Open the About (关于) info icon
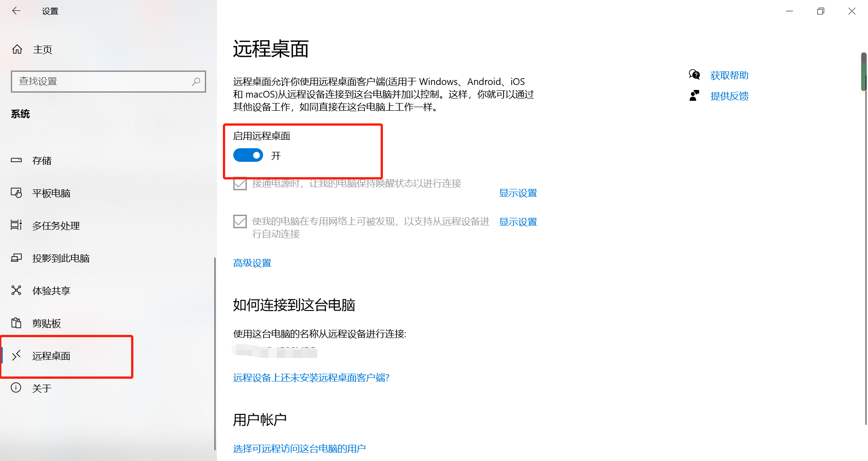The height and width of the screenshot is (461, 868). [x=16, y=388]
